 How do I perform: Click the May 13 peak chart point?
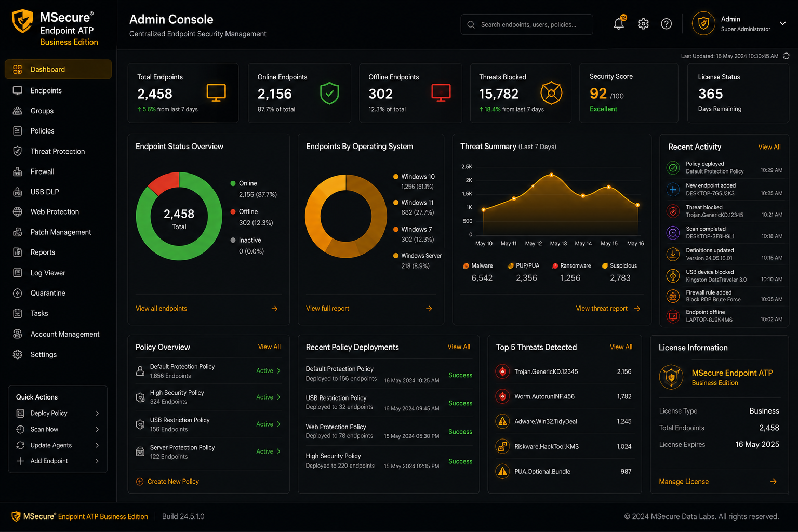pyautogui.click(x=551, y=175)
